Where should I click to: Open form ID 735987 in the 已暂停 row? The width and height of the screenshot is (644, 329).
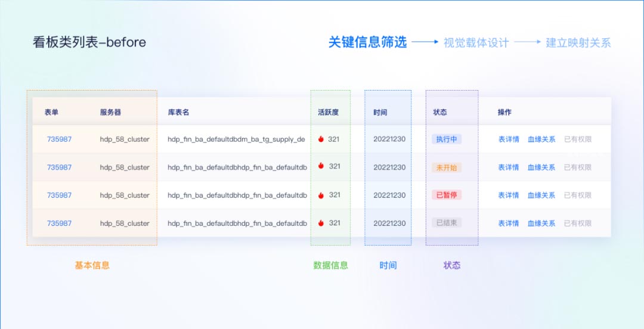pyautogui.click(x=59, y=195)
